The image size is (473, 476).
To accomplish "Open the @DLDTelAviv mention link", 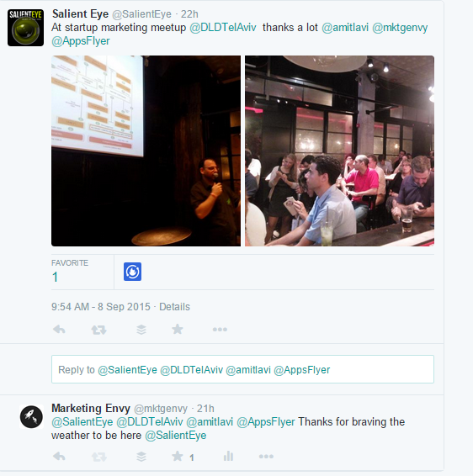I will click(x=223, y=28).
